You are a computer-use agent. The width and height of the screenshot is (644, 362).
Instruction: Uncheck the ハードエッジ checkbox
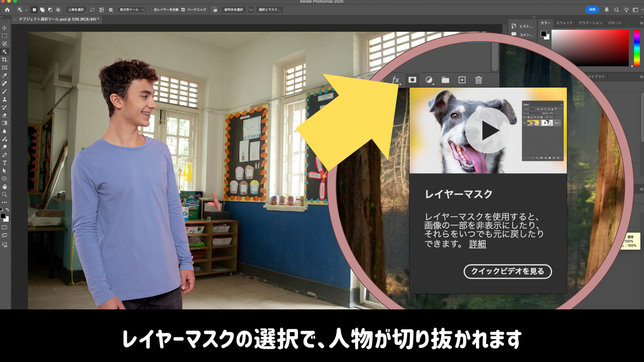[x=183, y=10]
